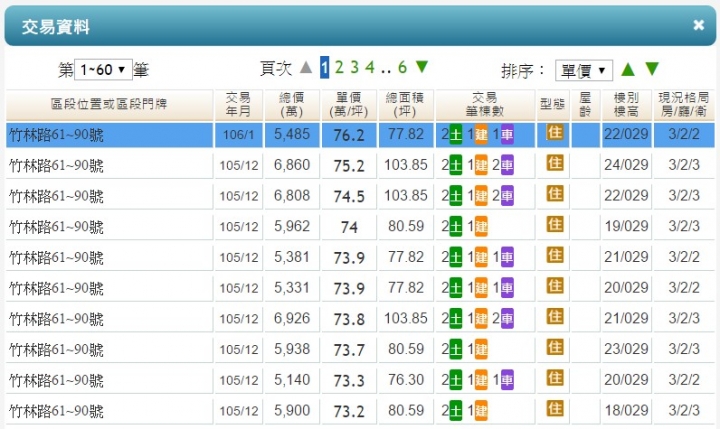The width and height of the screenshot is (720, 429).
Task: Click the 現況格局 column header
Action: pos(684,104)
